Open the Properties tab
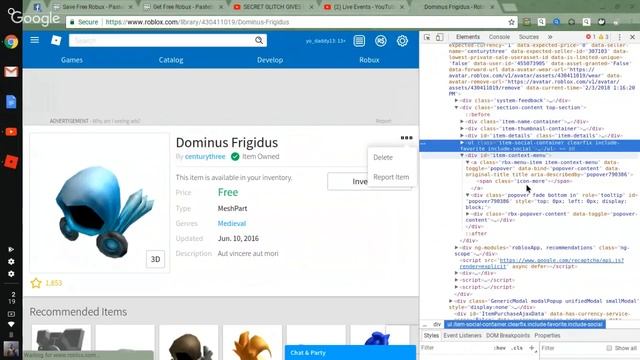The height and width of the screenshot is (360, 640). tap(547, 336)
